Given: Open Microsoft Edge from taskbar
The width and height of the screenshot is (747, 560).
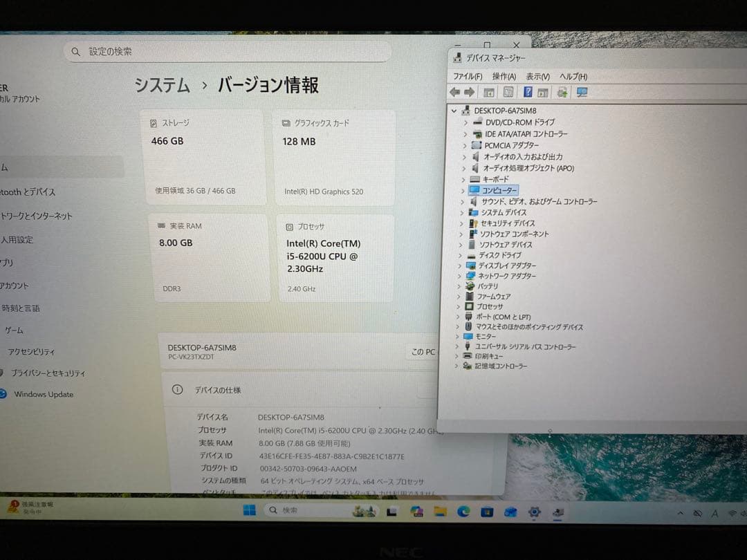Looking at the screenshot, I should click(463, 512).
